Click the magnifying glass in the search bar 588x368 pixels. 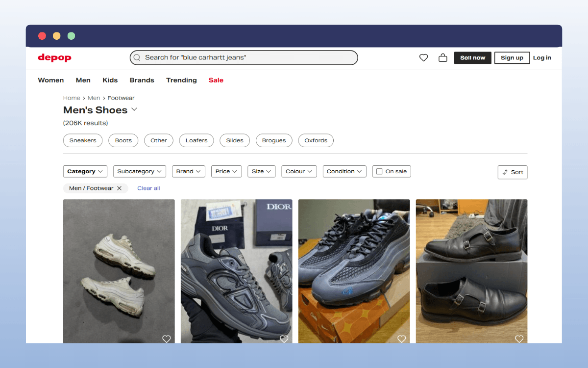click(137, 57)
